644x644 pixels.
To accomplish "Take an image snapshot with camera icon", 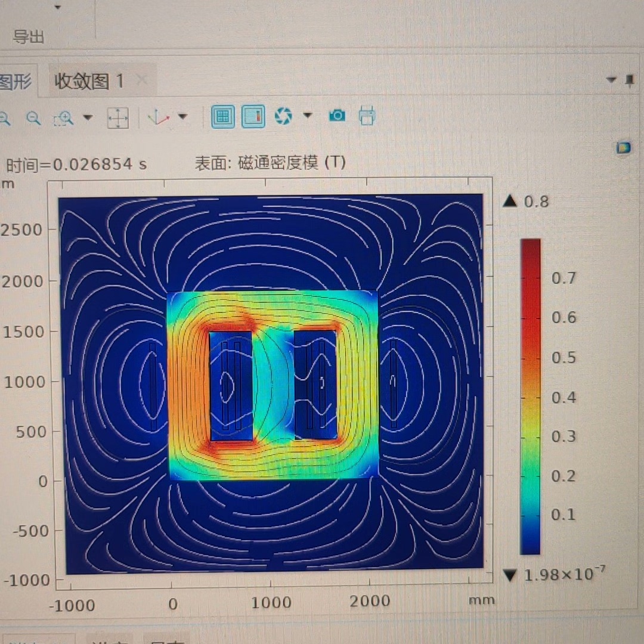I will pos(337,116).
